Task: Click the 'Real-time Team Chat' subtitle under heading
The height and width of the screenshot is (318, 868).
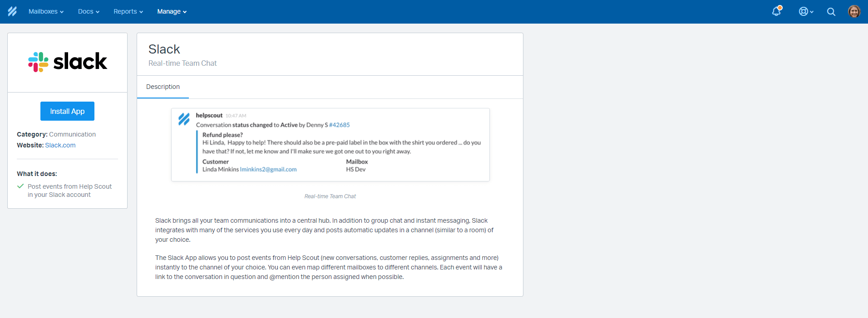Action: (182, 63)
